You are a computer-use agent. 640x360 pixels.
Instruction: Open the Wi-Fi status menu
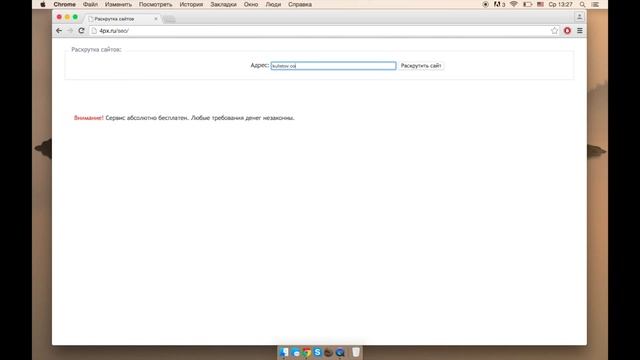[514, 4]
